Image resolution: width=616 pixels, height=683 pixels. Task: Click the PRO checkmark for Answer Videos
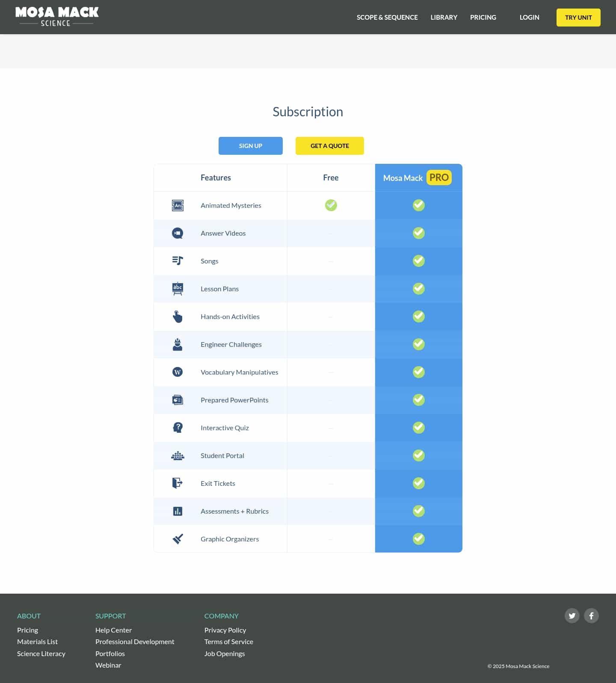point(419,233)
